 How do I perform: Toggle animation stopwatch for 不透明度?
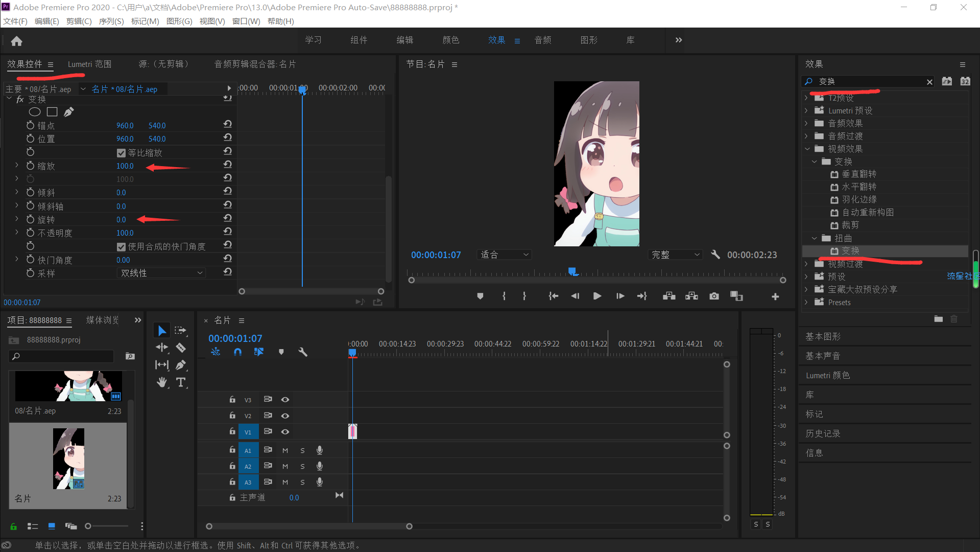(x=30, y=233)
